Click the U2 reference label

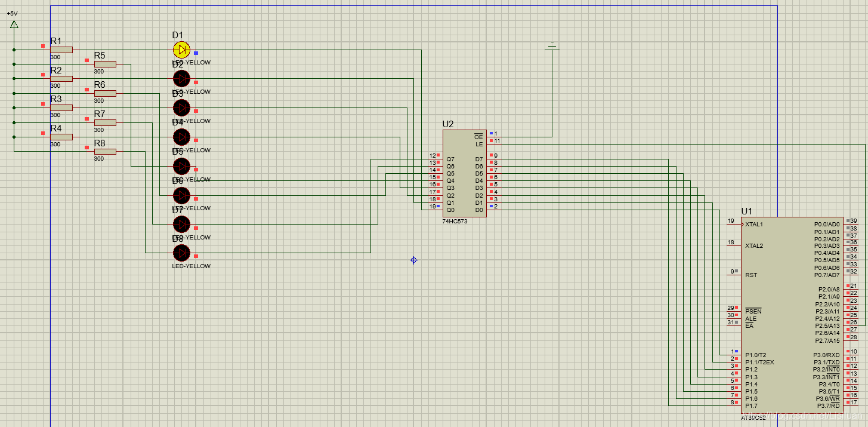448,124
